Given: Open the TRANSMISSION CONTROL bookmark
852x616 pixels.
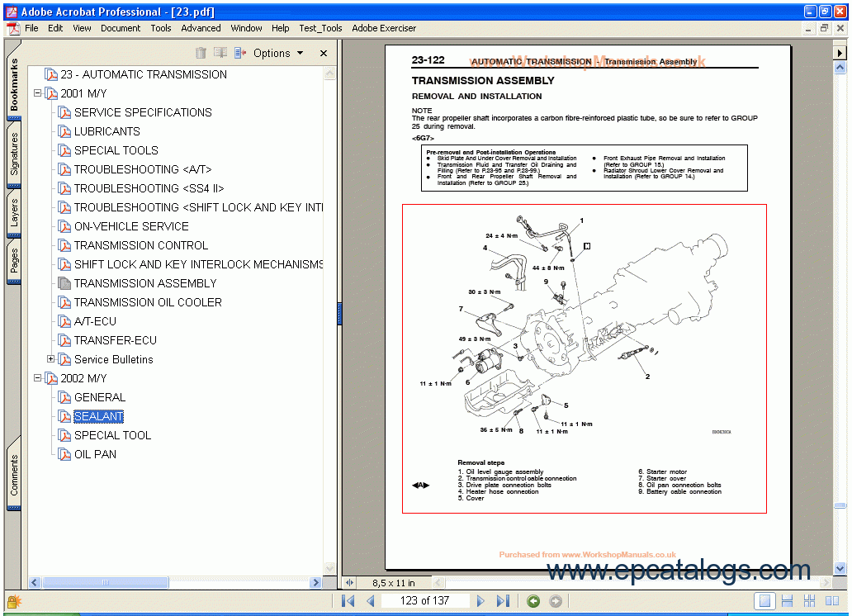Looking at the screenshot, I should click(141, 245).
